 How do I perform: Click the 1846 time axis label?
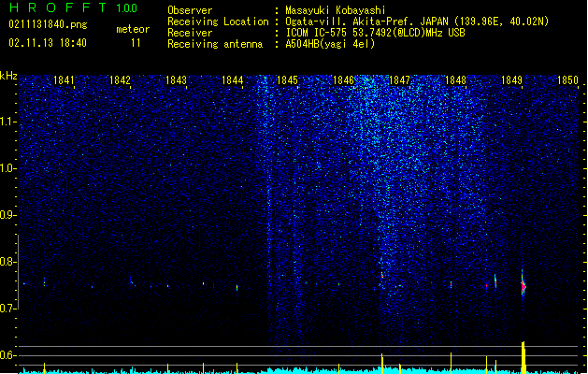click(343, 80)
